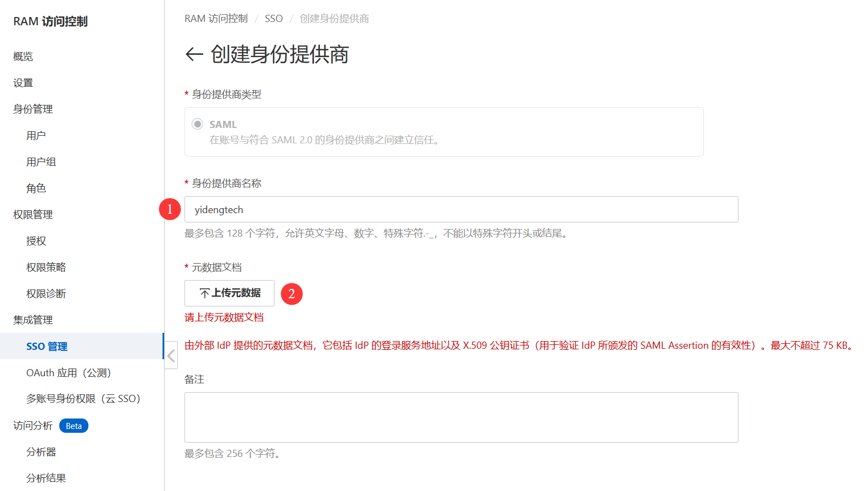Open OAuth 应用（公测）menu item
The height and width of the screenshot is (491, 868).
point(69,373)
